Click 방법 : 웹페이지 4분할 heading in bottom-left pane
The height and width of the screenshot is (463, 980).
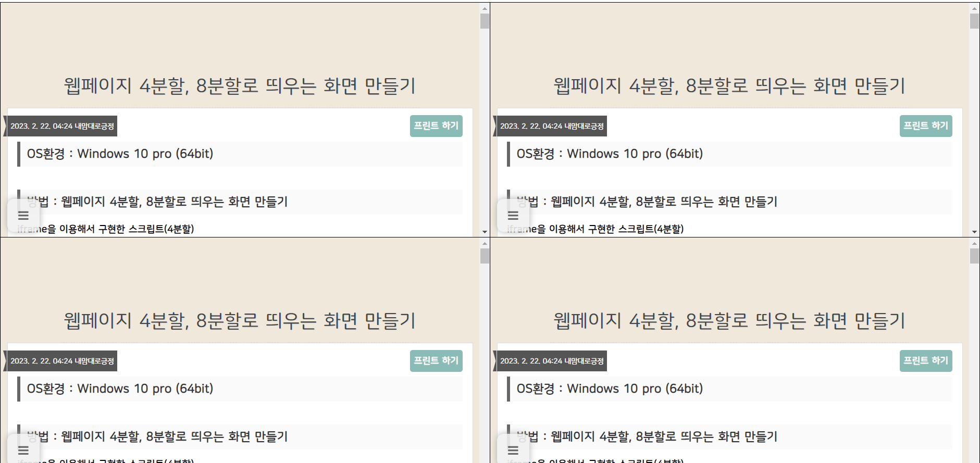[x=240, y=437]
